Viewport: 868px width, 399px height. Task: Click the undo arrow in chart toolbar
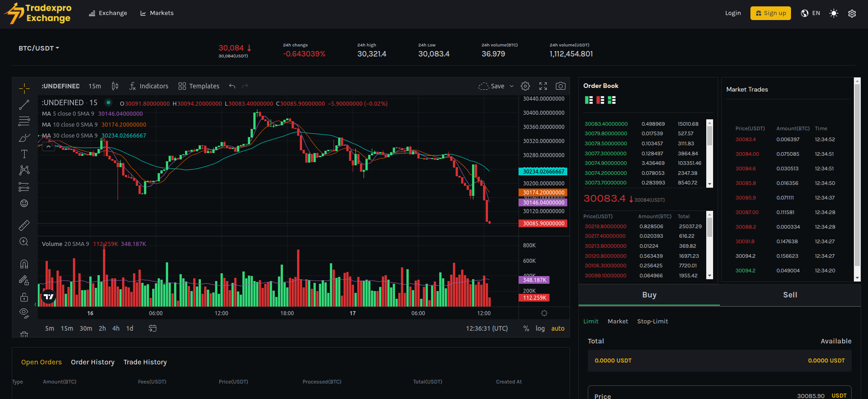tap(232, 86)
